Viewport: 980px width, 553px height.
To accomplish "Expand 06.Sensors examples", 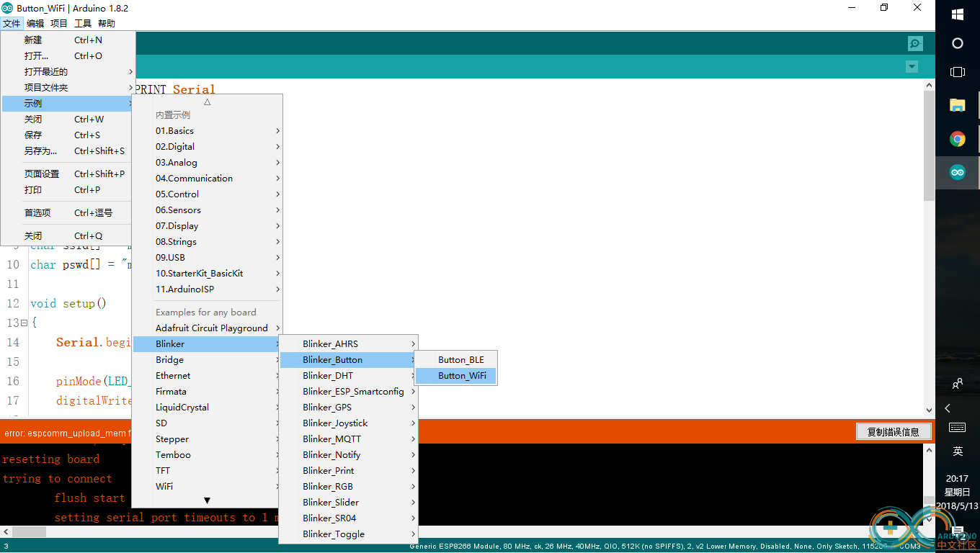I will 207,210.
